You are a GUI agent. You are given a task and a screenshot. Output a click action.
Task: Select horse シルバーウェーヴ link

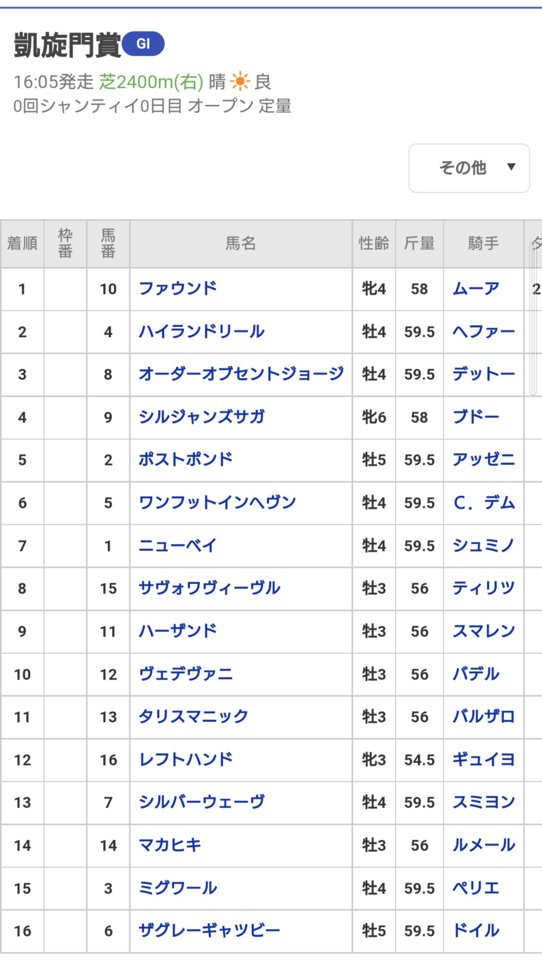201,802
